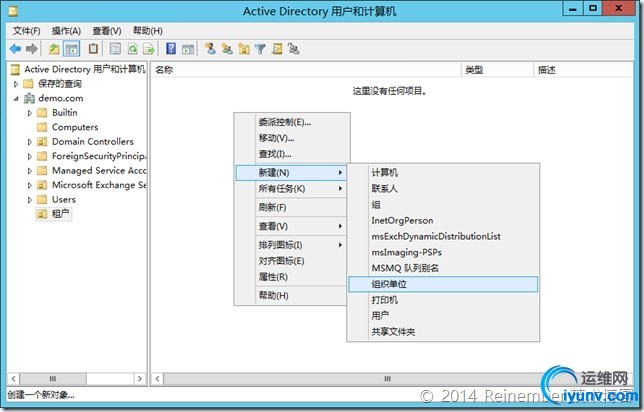Viewport: 644px width, 412px height.
Task: Expand the Users container arrow
Action: click(x=30, y=200)
